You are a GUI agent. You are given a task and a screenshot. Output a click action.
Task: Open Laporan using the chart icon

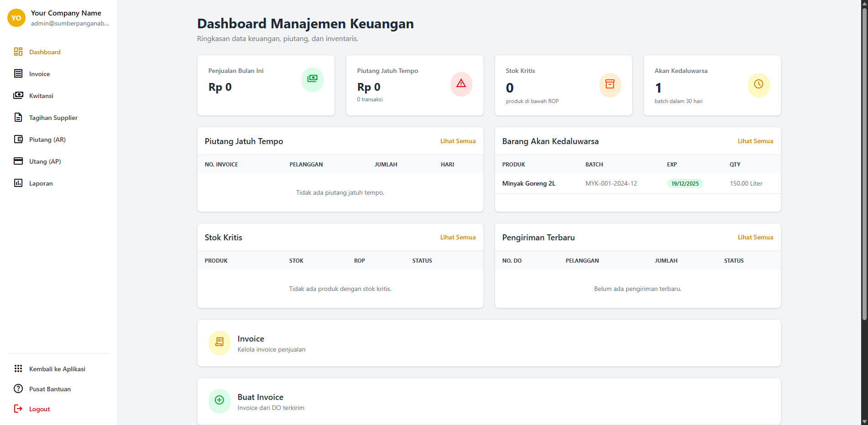tap(18, 183)
